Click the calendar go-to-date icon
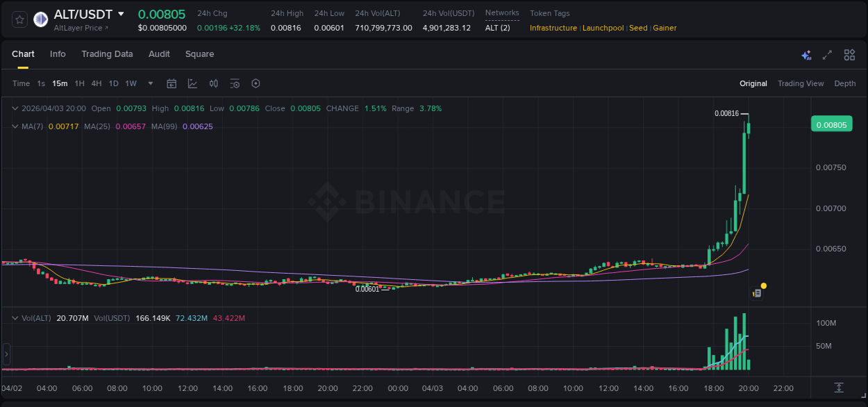 click(x=172, y=83)
